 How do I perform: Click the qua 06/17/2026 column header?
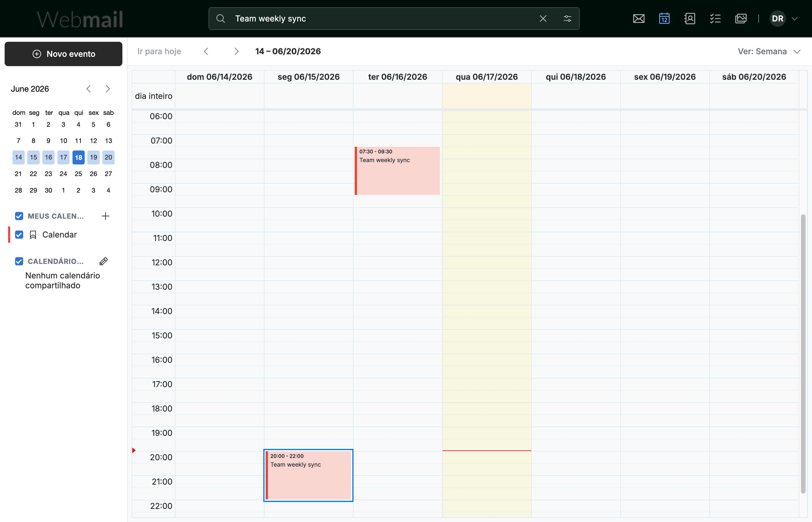coord(487,77)
